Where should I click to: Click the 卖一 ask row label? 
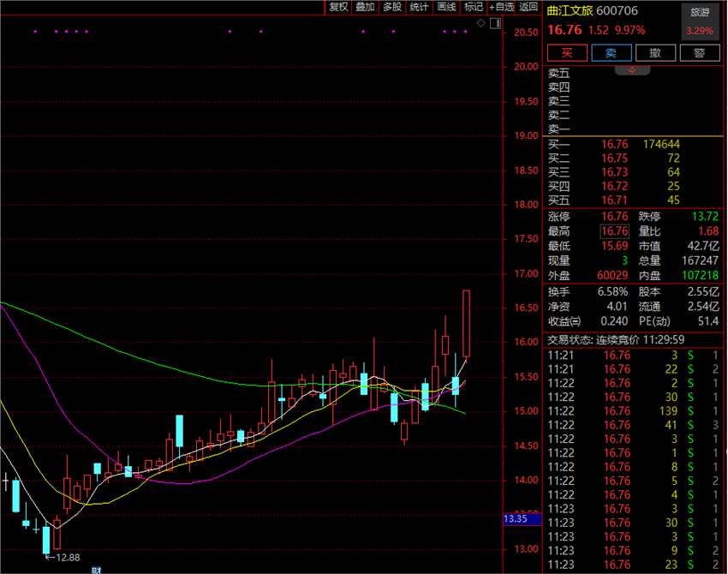(x=558, y=129)
